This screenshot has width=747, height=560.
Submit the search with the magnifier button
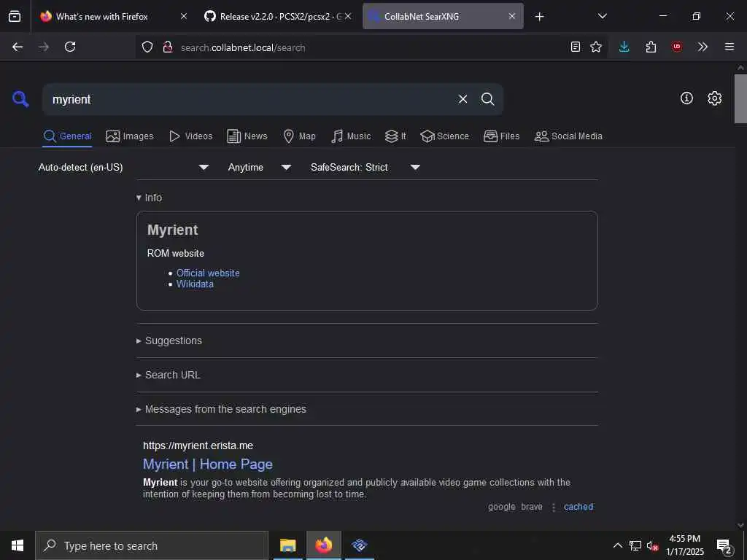pos(487,99)
